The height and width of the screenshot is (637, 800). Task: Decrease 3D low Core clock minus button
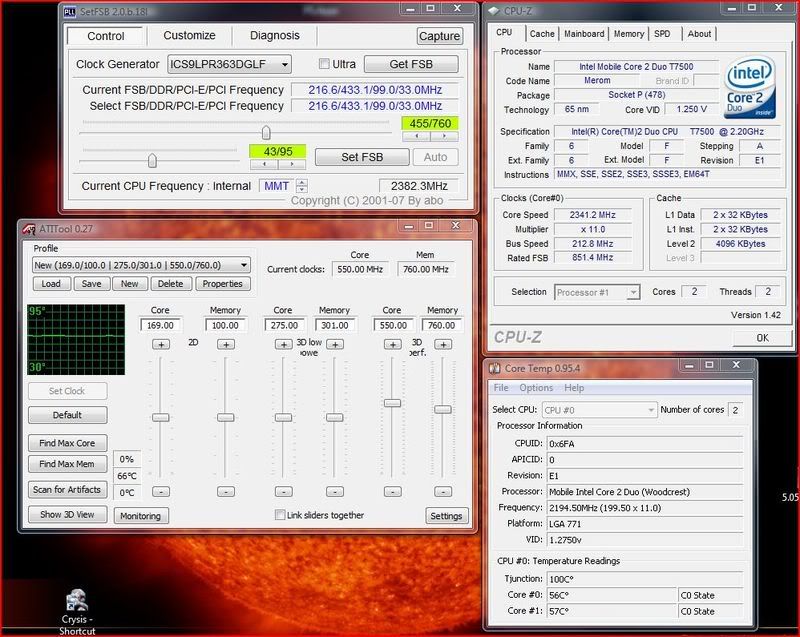284,492
